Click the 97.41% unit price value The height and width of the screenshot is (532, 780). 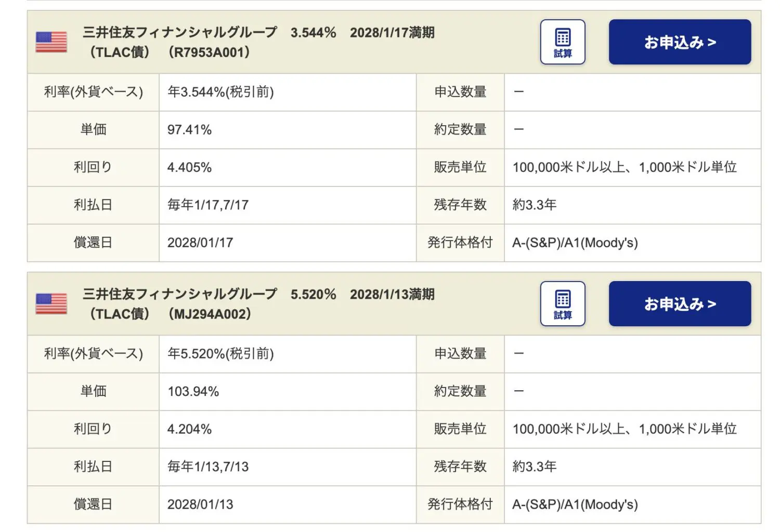(189, 130)
